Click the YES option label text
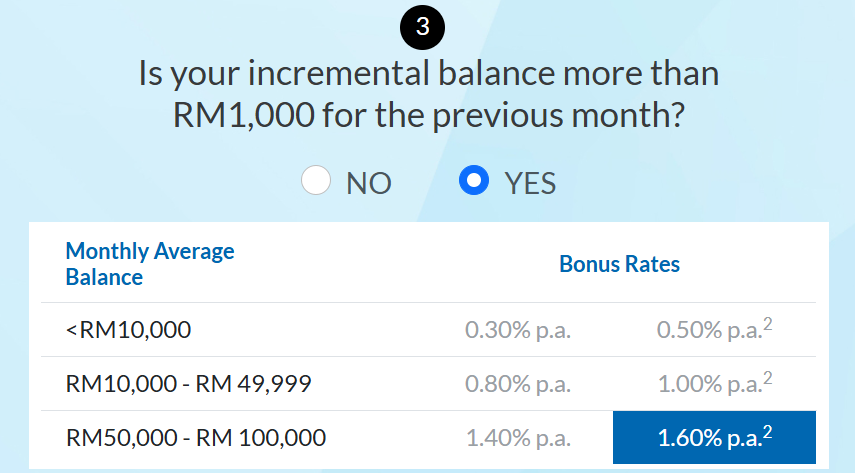 (x=530, y=183)
